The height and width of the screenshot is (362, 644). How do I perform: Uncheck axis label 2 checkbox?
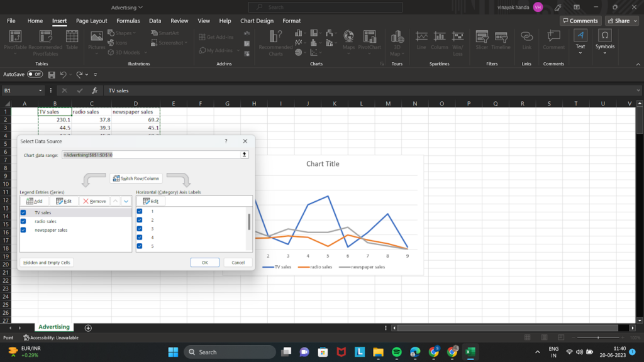(140, 220)
